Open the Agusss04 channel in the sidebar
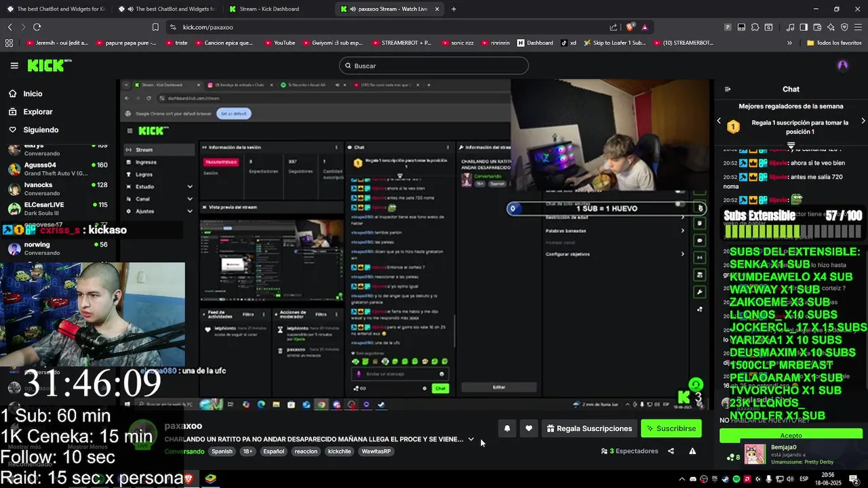Screen dimensions: 868x488 click(x=58, y=169)
